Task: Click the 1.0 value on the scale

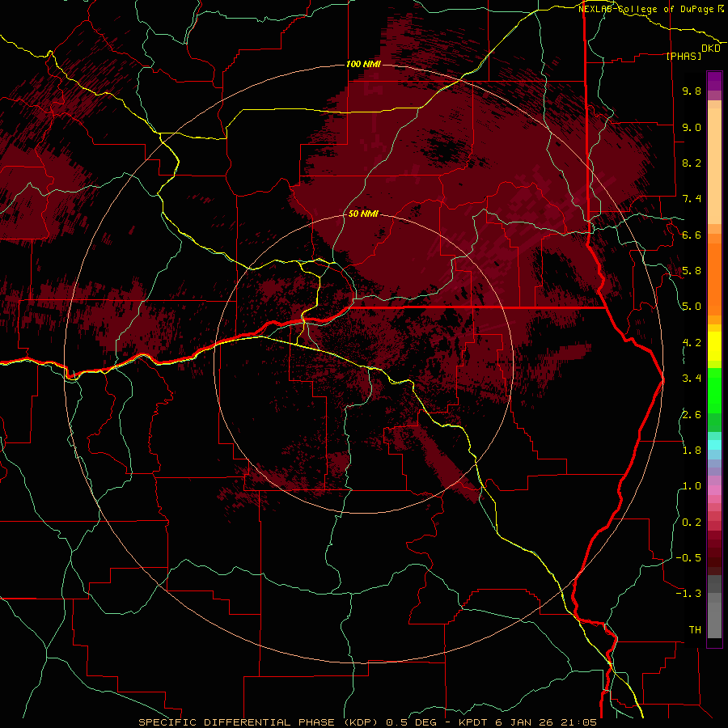Action: click(x=692, y=486)
